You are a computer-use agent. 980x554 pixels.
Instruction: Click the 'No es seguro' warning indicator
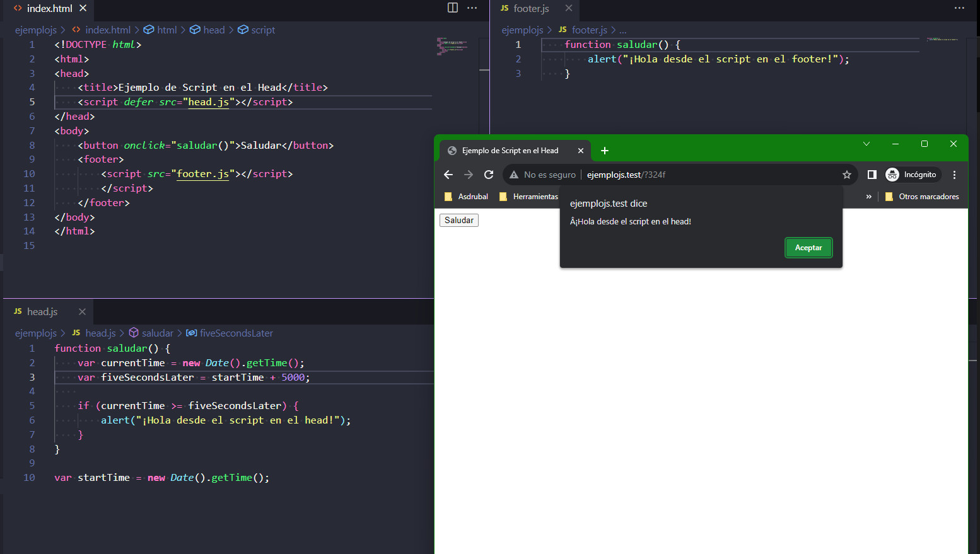coord(544,175)
